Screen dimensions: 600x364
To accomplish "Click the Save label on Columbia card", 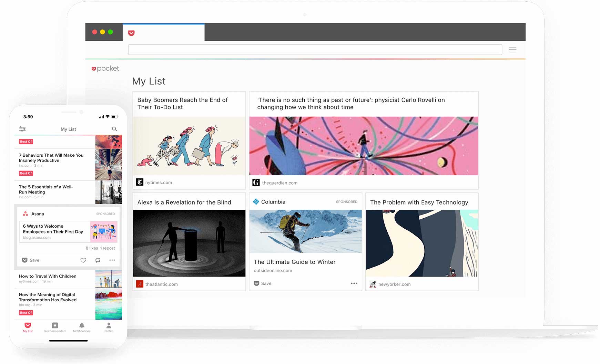I will (x=266, y=283).
